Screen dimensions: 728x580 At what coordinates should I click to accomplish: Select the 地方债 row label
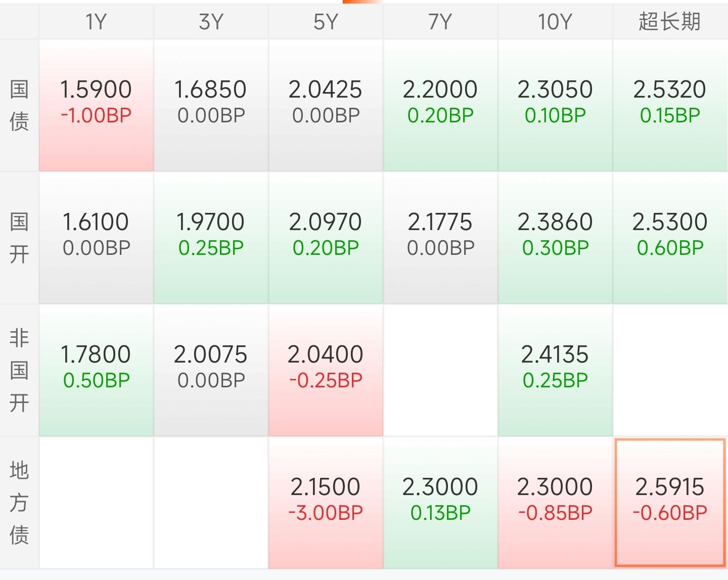tap(19, 503)
